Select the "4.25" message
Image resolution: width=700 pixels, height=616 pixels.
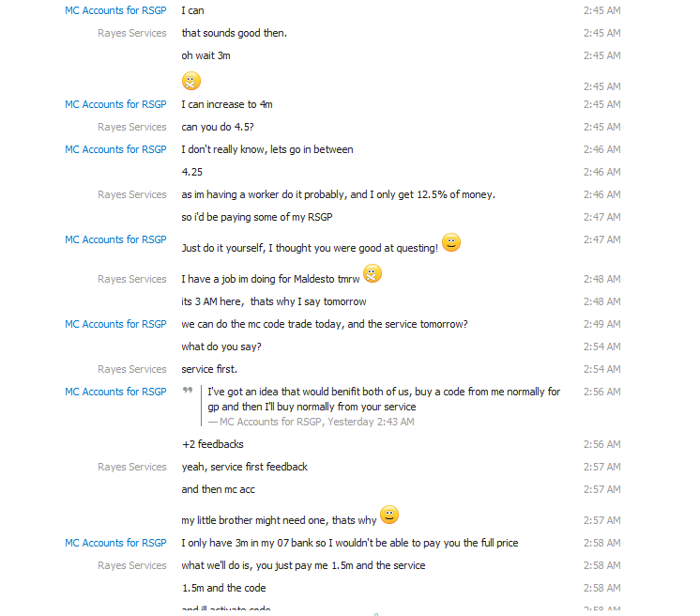click(x=191, y=172)
